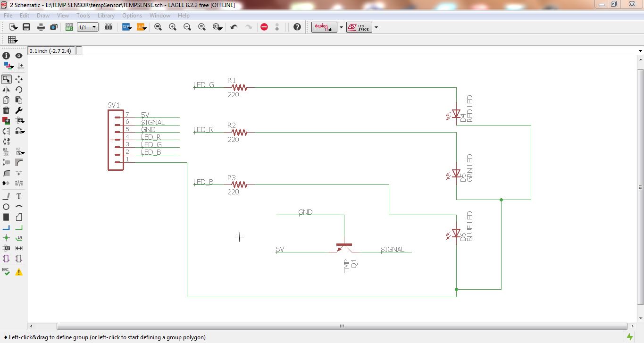
Task: Select the Move tool
Action: point(19,79)
